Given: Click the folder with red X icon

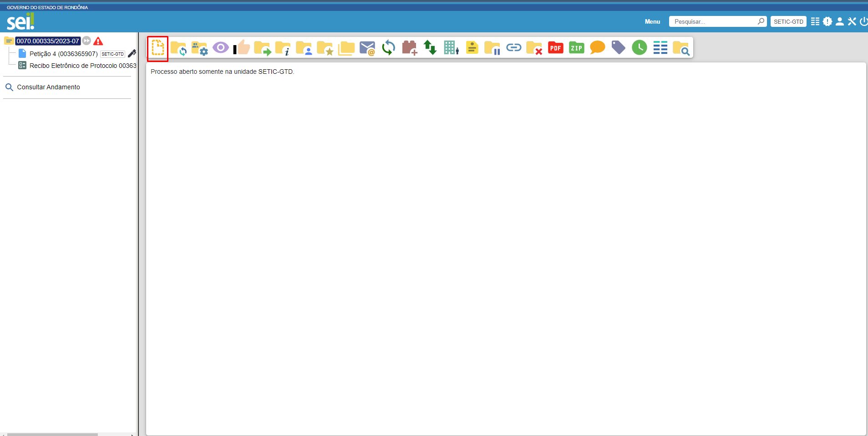Looking at the screenshot, I should 534,48.
